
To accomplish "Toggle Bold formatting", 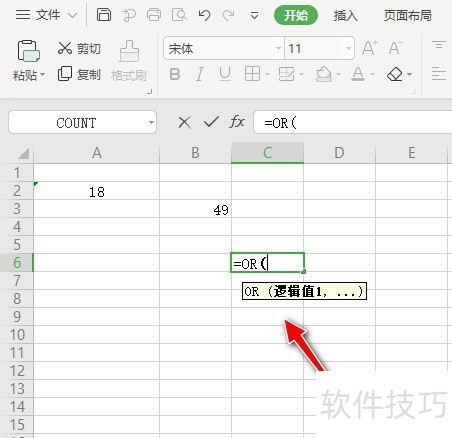I will (175, 74).
